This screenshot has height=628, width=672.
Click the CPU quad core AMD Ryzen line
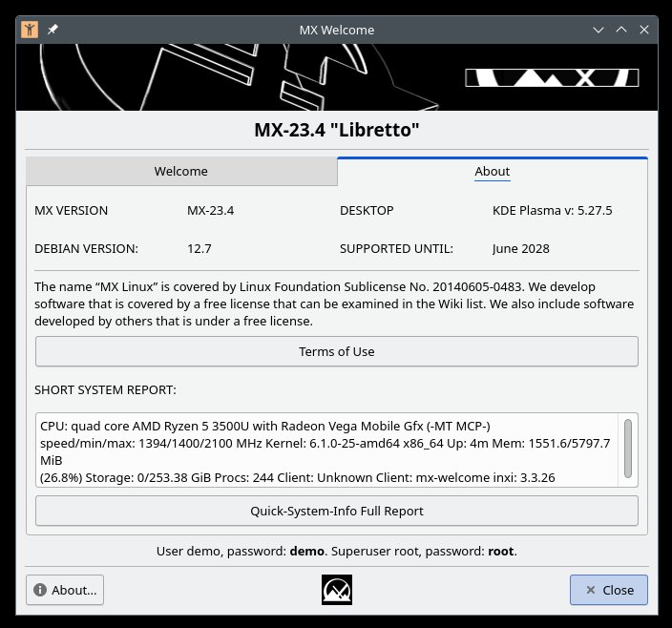pos(264,426)
